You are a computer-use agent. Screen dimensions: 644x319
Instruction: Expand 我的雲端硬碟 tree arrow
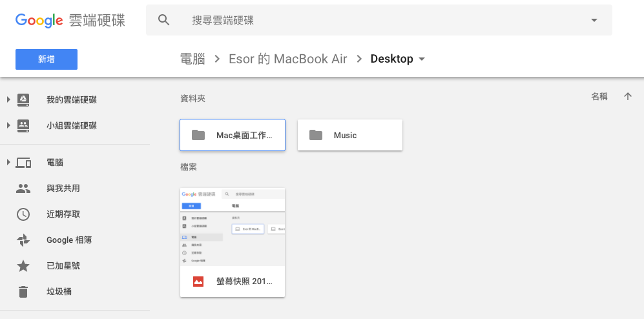click(8, 99)
